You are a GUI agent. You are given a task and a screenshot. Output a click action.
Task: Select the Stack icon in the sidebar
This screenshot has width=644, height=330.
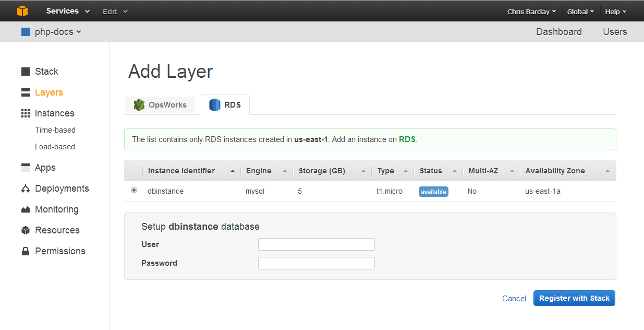pyautogui.click(x=26, y=71)
